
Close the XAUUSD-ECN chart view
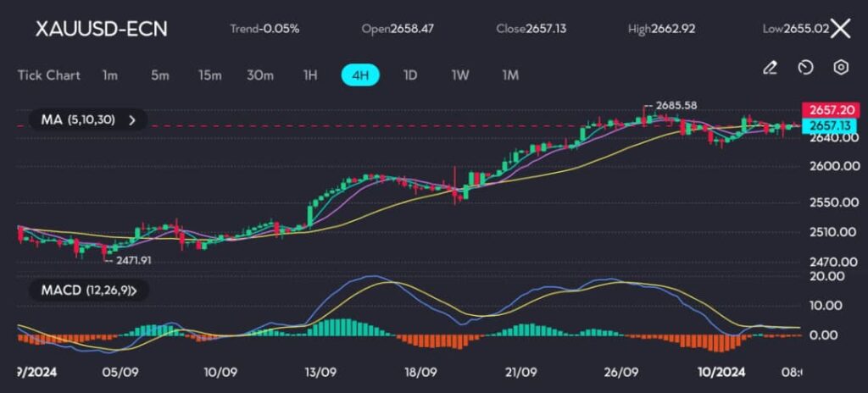840,29
